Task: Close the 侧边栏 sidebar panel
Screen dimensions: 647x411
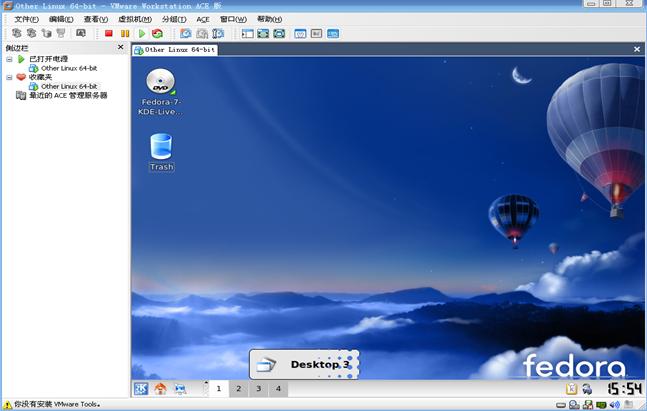Action: pyautogui.click(x=120, y=47)
